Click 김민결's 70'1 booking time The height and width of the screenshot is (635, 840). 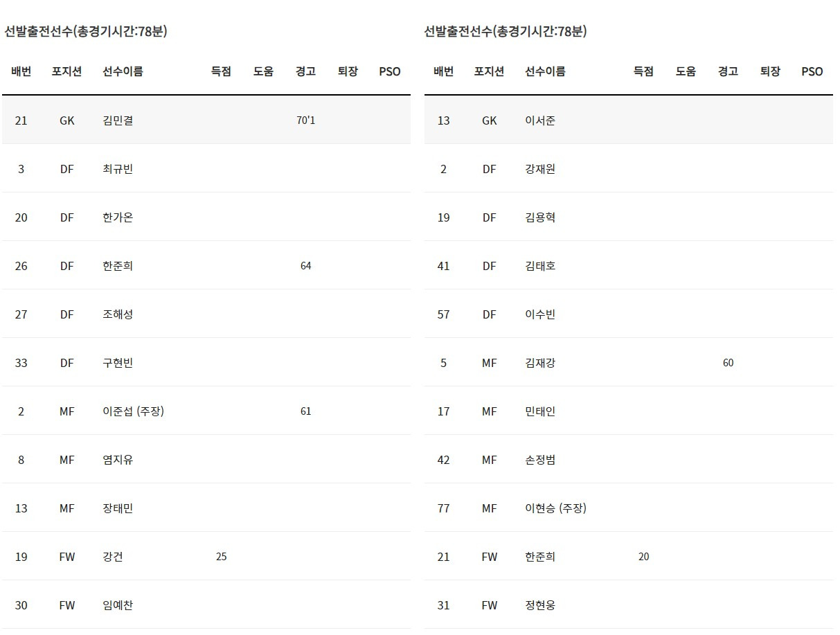305,120
